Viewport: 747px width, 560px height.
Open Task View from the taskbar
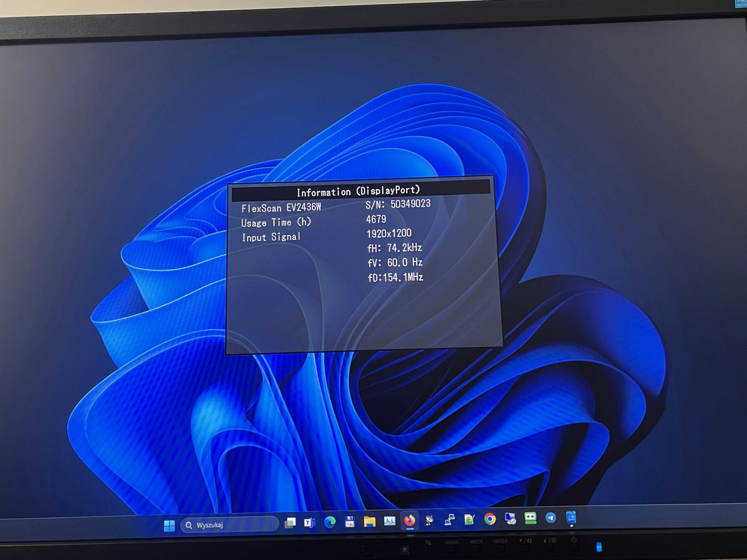point(290,523)
